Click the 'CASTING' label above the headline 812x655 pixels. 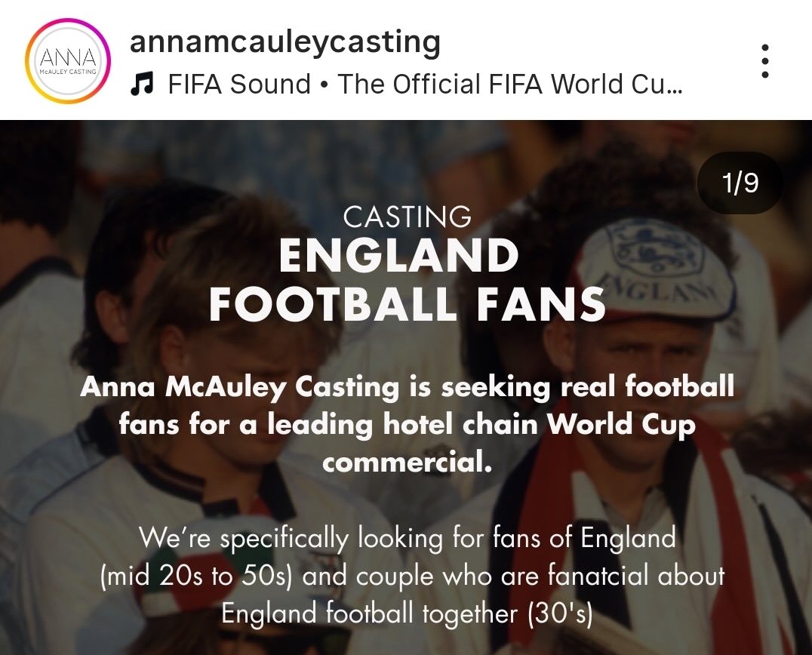pos(406,218)
